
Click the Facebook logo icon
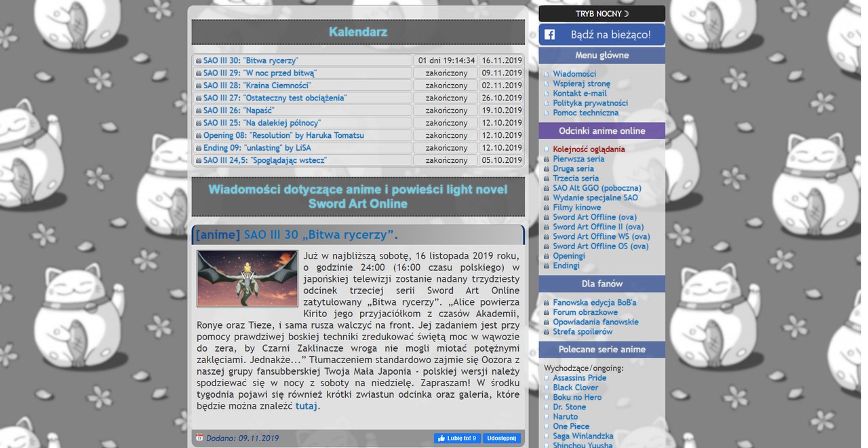pyautogui.click(x=550, y=35)
